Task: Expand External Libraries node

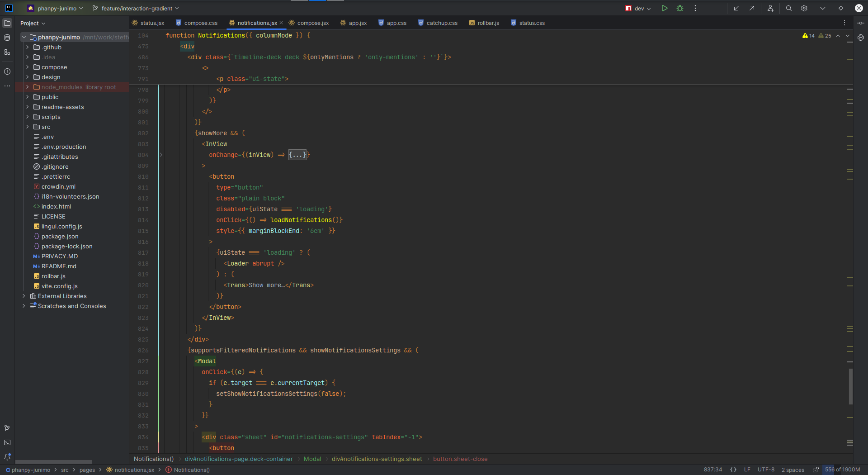Action: [24, 296]
